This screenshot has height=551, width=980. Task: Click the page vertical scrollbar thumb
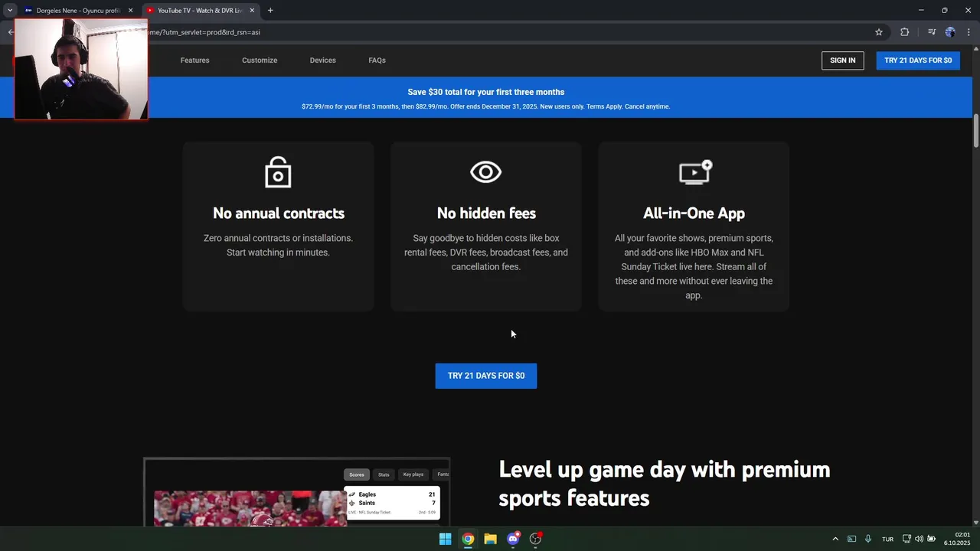(x=976, y=132)
